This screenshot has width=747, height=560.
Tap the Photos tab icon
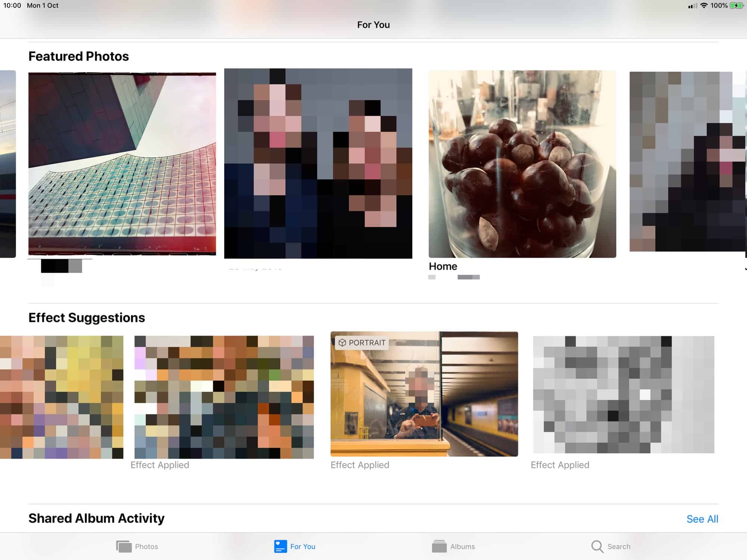pos(124,546)
